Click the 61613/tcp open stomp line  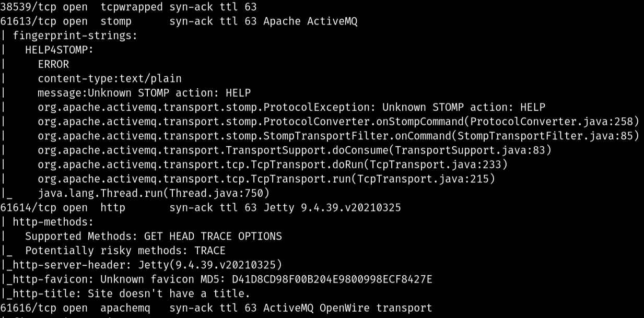tap(179, 22)
